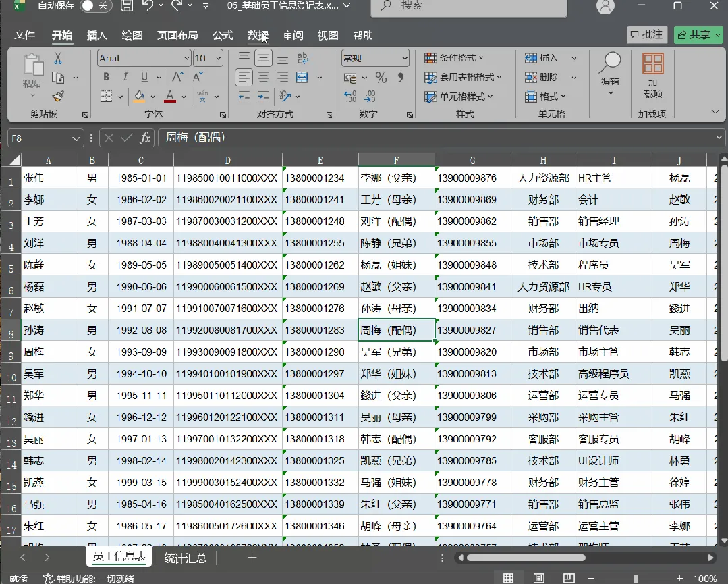Image resolution: width=728 pixels, height=584 pixels.
Task: Apply Percent style
Action: [381, 78]
